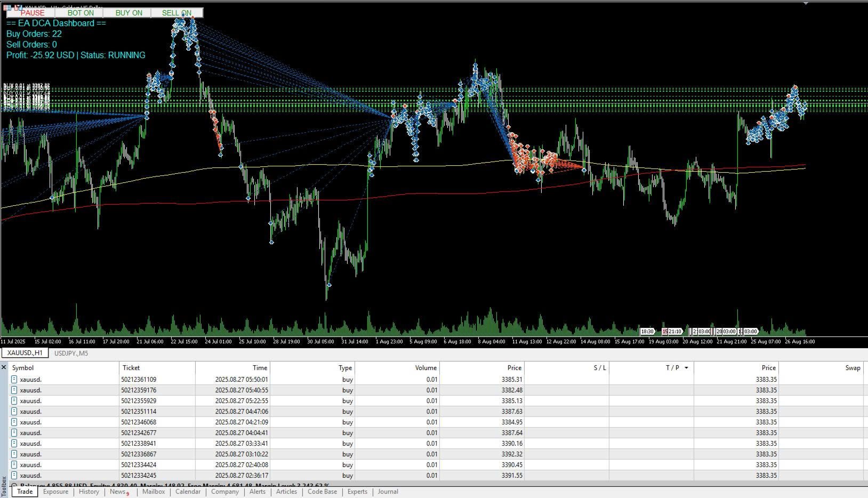Open the Company tab
Screen dimensions: 868x498
pyautogui.click(x=225, y=492)
